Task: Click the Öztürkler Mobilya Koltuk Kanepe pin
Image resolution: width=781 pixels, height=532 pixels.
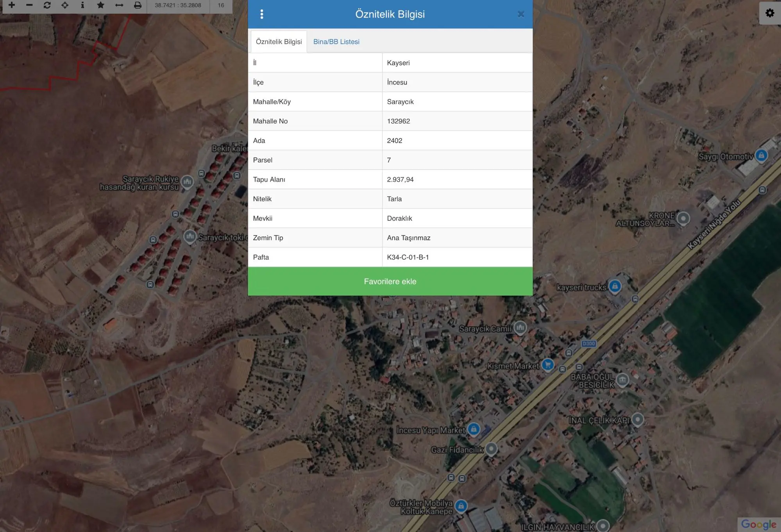Action: tap(461, 506)
